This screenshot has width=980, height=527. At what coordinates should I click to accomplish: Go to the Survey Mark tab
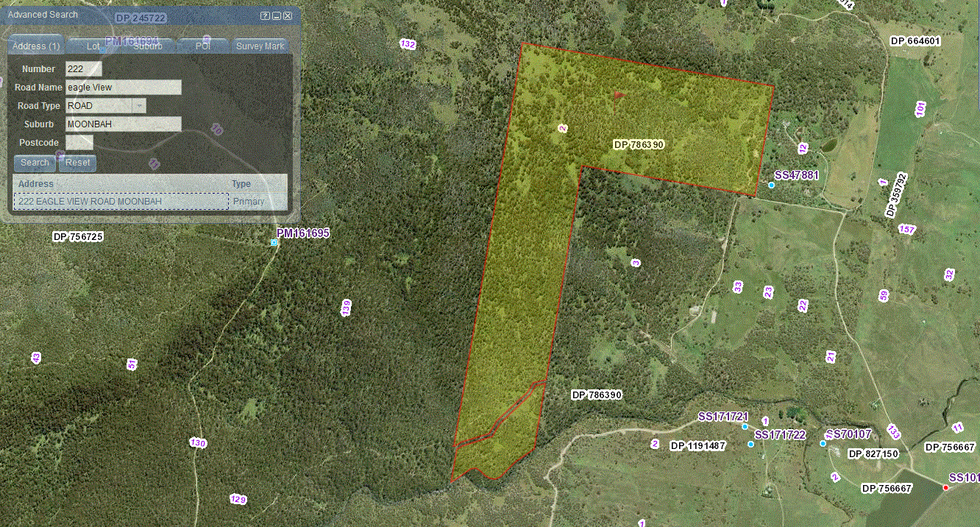coord(260,46)
